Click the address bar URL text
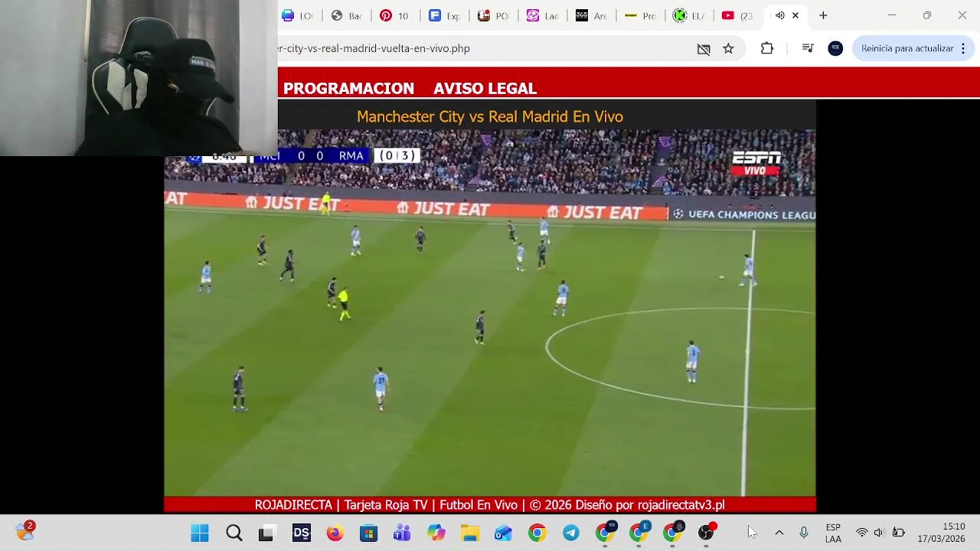Screen dimensions: 980x551 pyautogui.click(x=374, y=48)
